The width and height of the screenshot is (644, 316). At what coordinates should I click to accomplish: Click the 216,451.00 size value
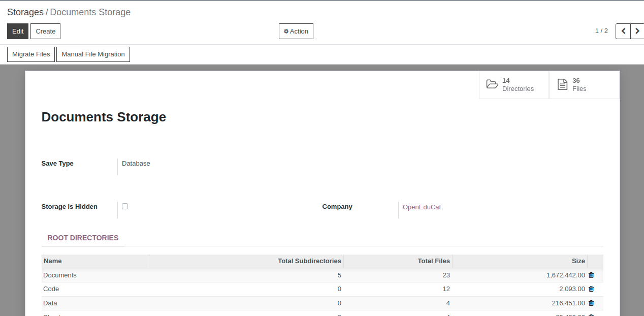[x=568, y=303]
